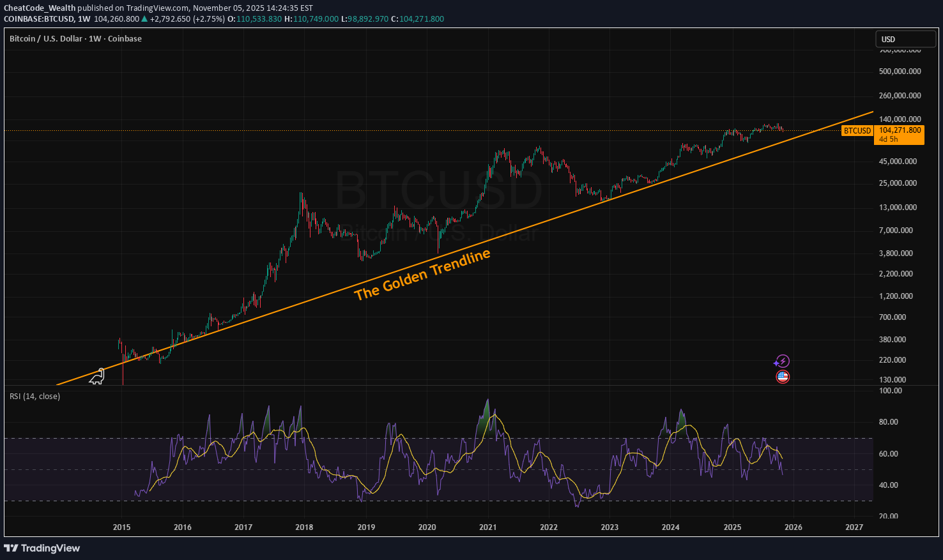This screenshot has height=560, width=943.
Task: Click the countdown timer showing 4d 5h
Action: tap(889, 139)
